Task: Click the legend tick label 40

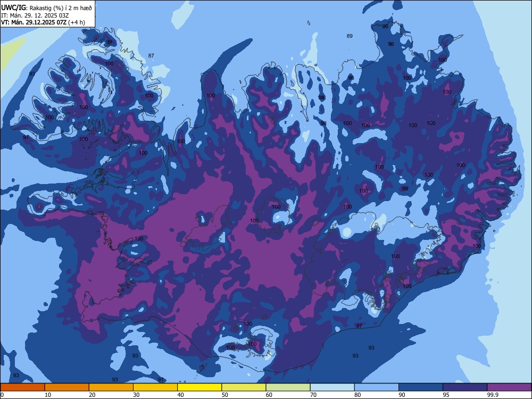Action: click(180, 395)
